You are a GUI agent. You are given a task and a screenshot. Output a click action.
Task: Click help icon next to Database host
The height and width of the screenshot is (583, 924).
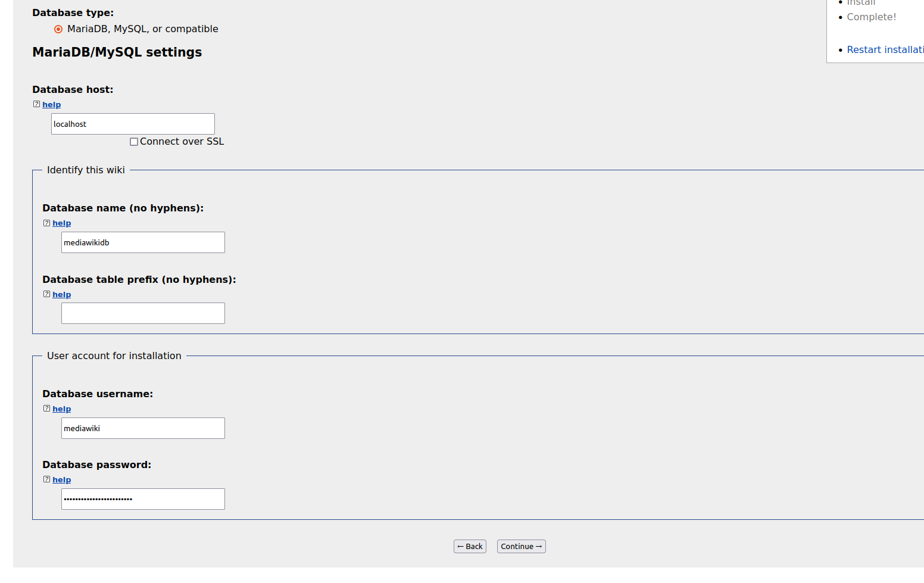coord(36,104)
